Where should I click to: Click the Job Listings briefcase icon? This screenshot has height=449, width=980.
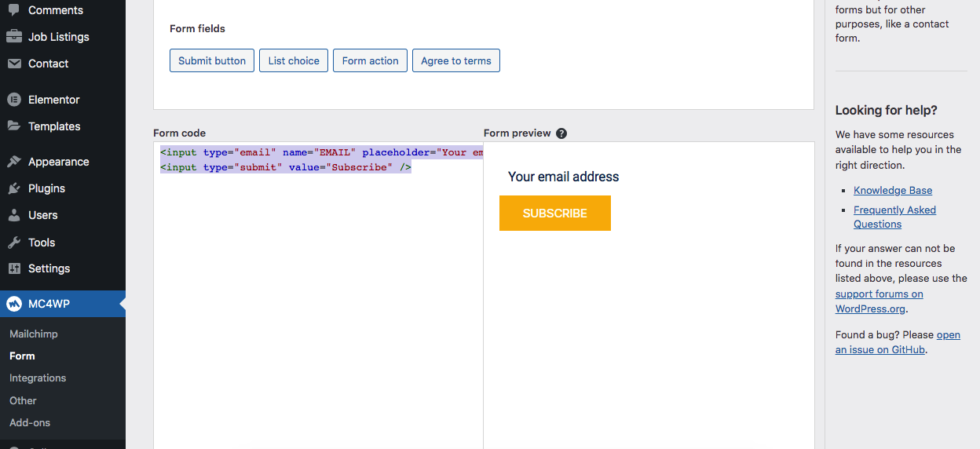[13, 37]
